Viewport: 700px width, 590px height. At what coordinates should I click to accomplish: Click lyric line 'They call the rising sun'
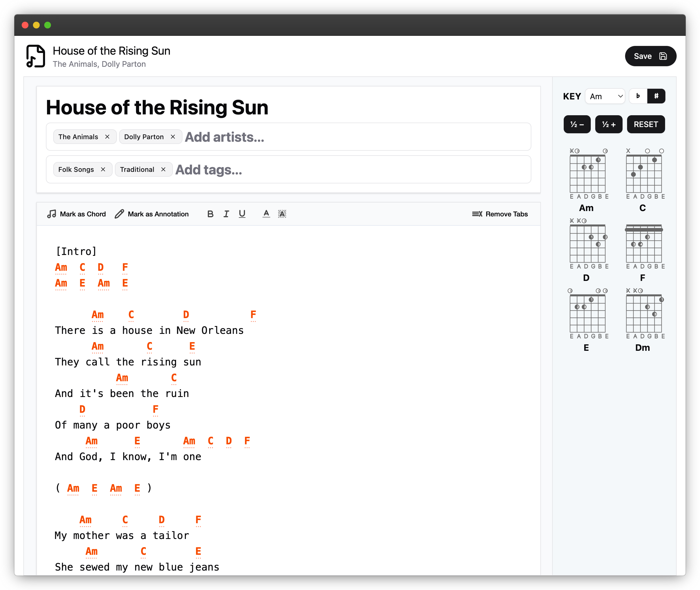(x=128, y=362)
